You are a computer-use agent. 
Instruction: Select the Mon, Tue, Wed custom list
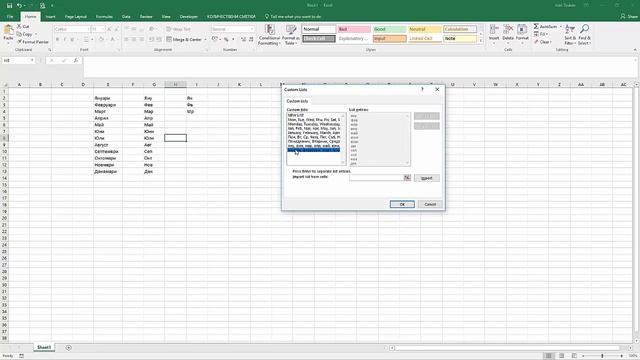(x=314, y=120)
